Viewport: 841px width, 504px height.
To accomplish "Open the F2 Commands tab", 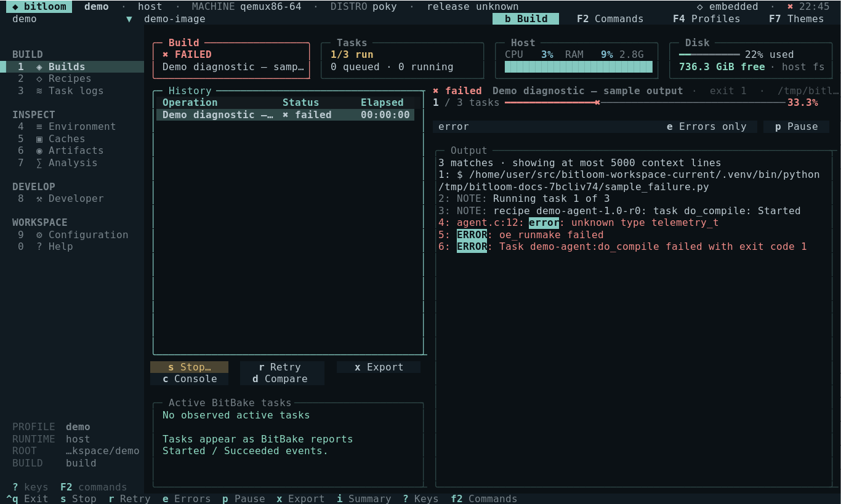I will coord(610,19).
